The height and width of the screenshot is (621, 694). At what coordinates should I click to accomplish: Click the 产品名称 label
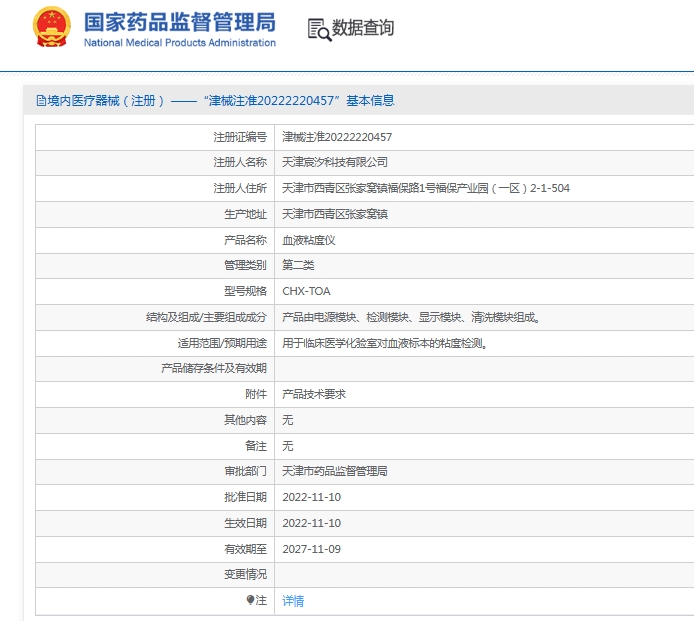click(245, 240)
